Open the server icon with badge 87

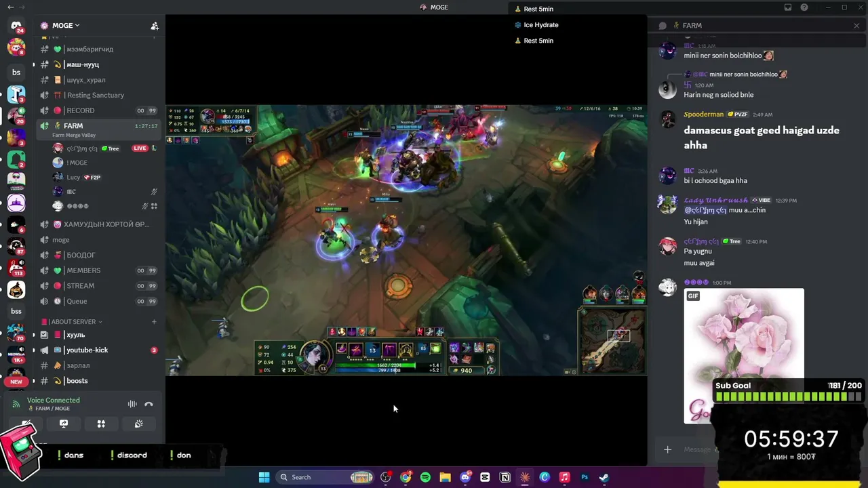pos(16,246)
